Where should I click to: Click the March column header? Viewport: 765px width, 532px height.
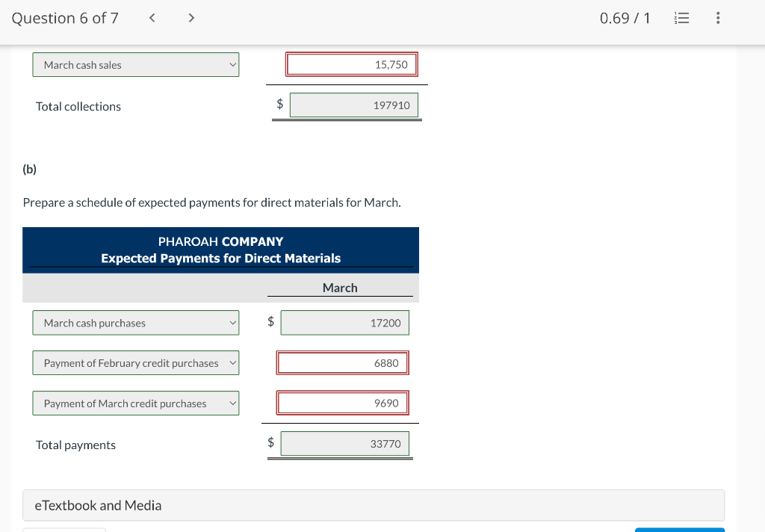coord(340,288)
